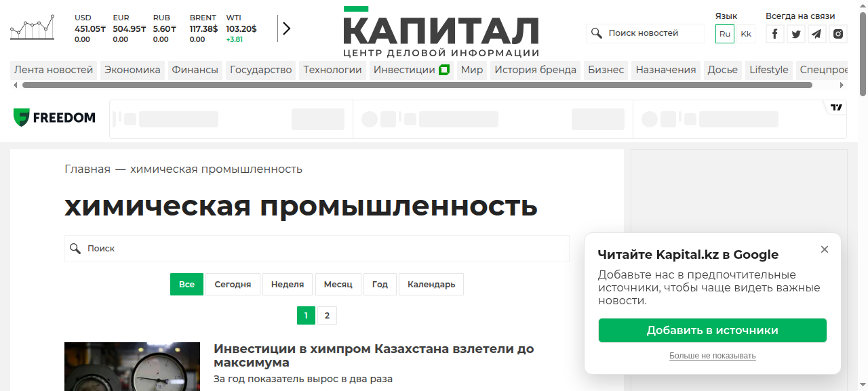
Task: Open the Twitter page icon
Action: click(x=796, y=34)
